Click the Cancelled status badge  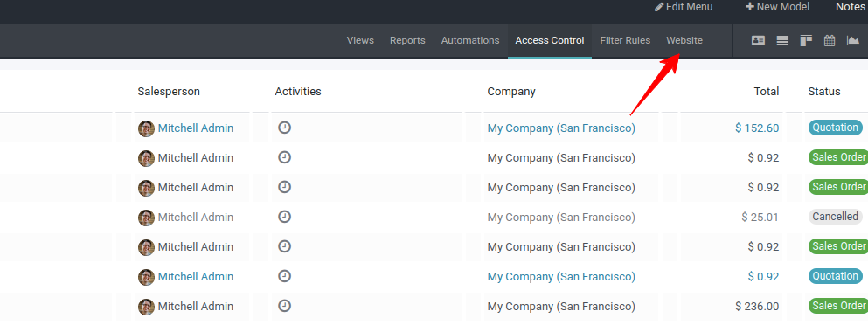[x=836, y=217]
